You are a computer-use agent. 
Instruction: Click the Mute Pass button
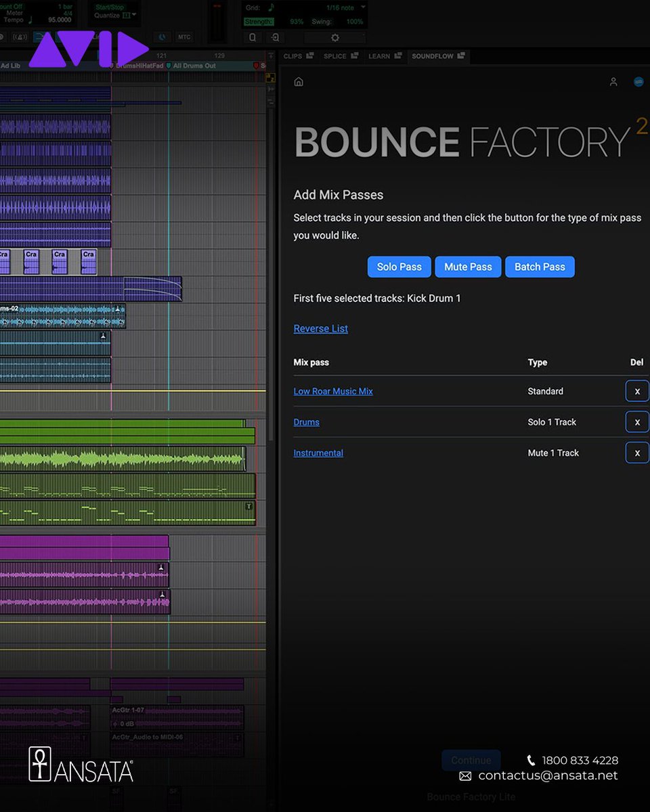(468, 267)
